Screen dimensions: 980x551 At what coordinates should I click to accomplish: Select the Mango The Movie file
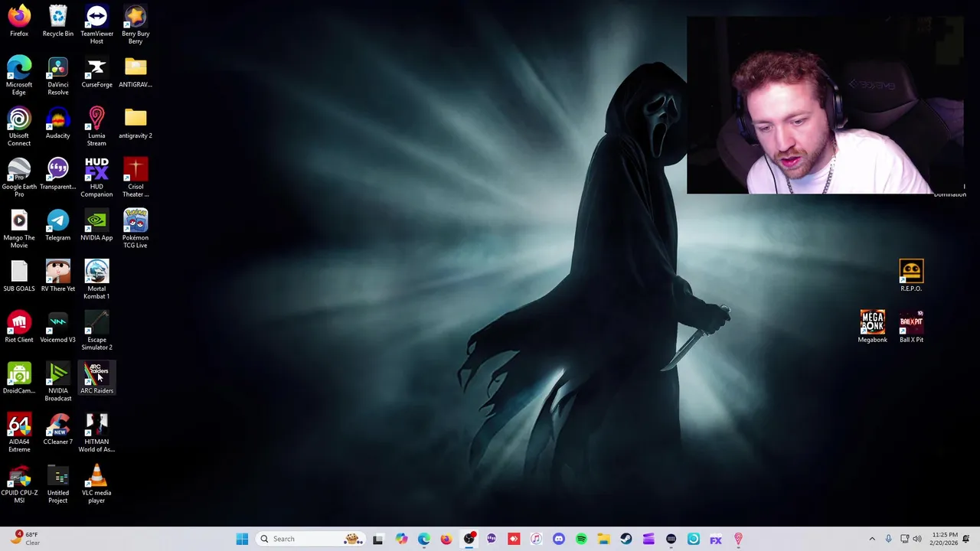click(x=19, y=229)
